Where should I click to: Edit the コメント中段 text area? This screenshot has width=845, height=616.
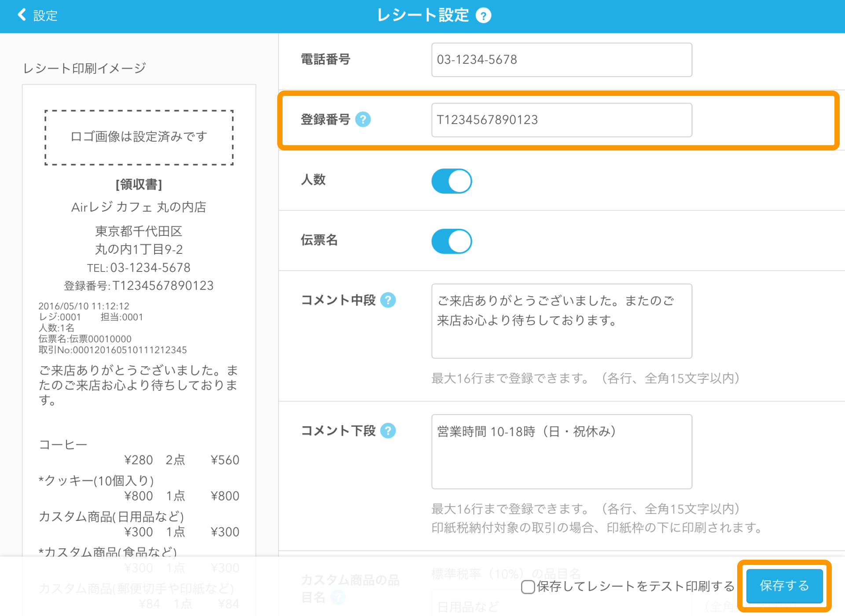[x=561, y=321]
